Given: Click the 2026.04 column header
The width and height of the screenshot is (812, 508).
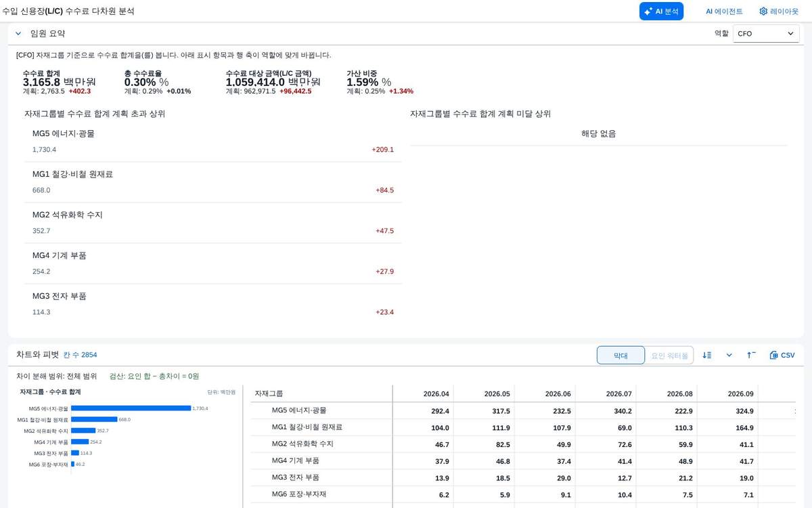Looking at the screenshot, I should pyautogui.click(x=424, y=394).
